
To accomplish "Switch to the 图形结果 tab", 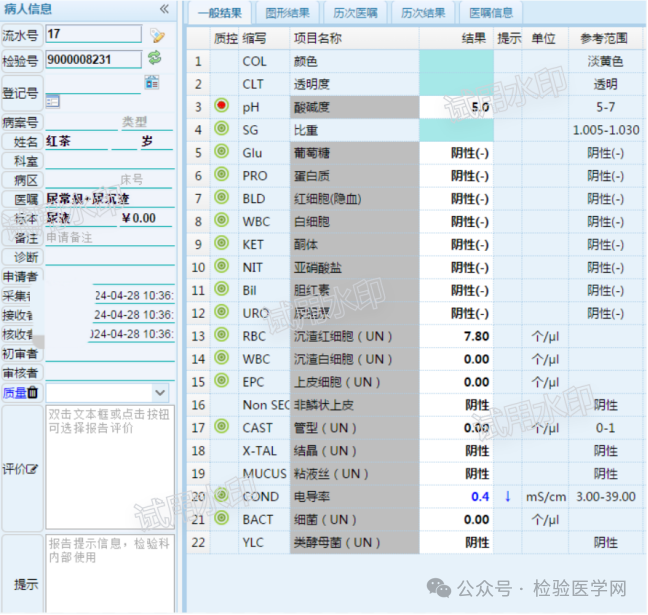I will point(287,13).
